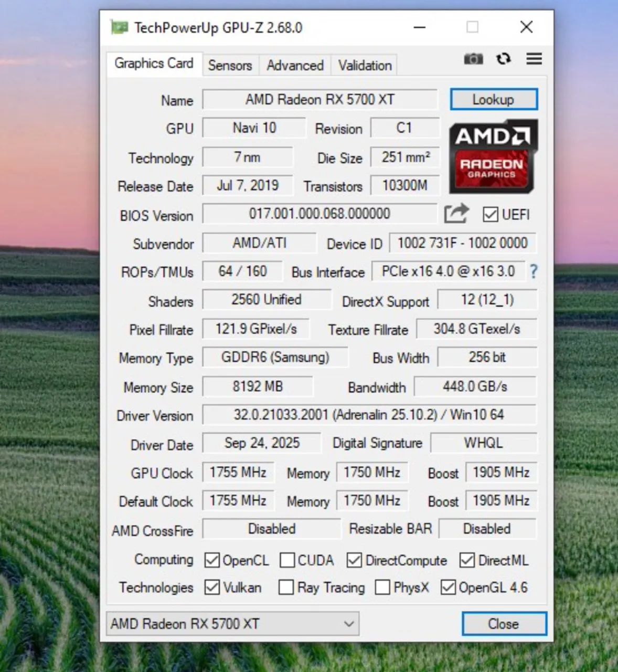Toggle the OpenCL checkbox
The image size is (618, 672).
(212, 560)
